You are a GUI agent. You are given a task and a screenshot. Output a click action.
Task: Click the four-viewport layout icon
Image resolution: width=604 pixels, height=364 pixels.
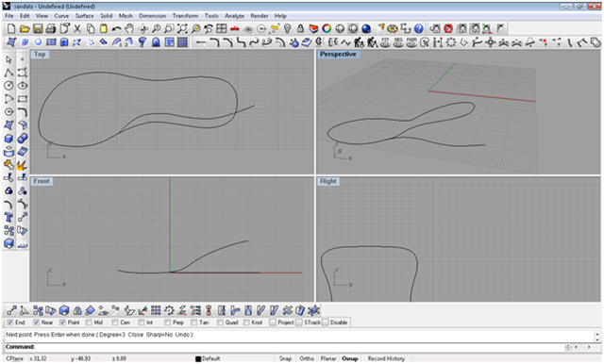tap(222, 29)
